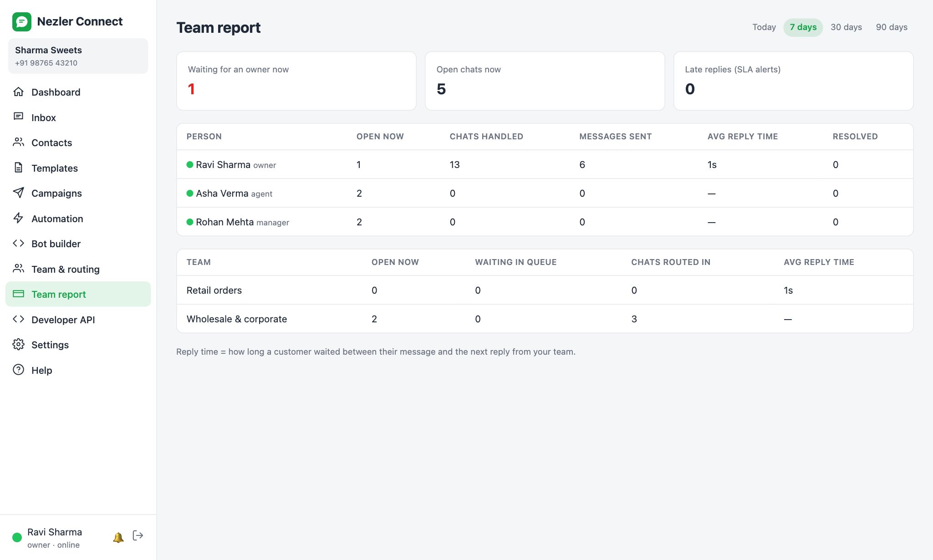Open the Inbox menu item

[78, 117]
